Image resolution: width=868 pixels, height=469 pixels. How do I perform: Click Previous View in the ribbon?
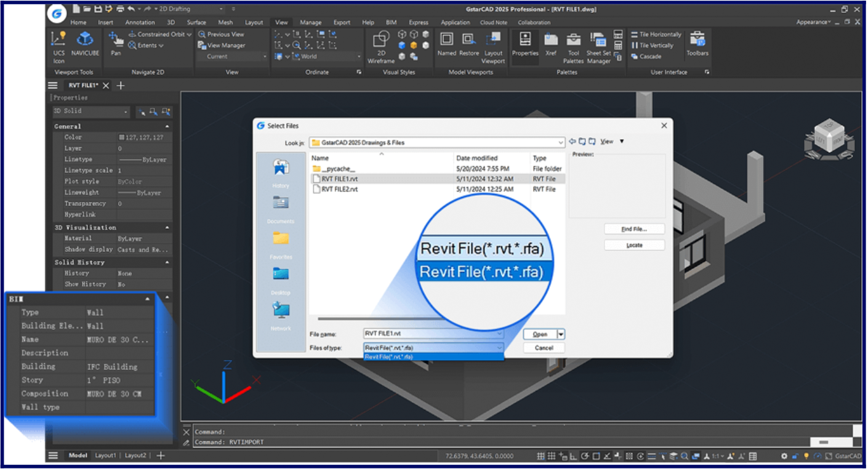coord(221,34)
